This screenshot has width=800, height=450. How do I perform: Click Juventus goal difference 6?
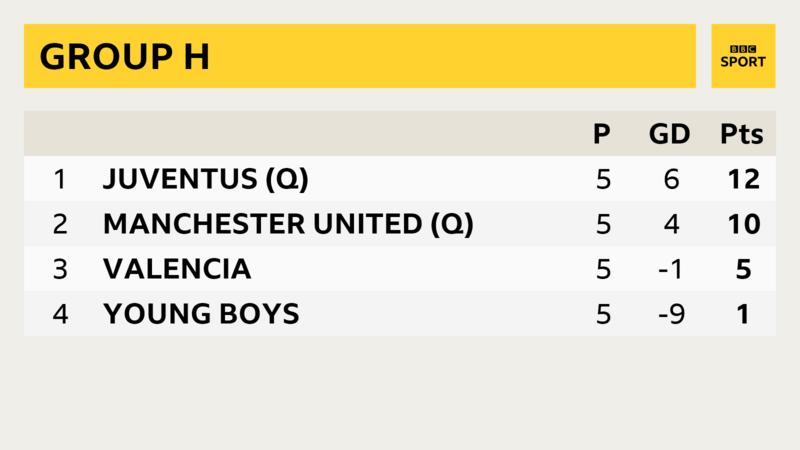pyautogui.click(x=671, y=179)
